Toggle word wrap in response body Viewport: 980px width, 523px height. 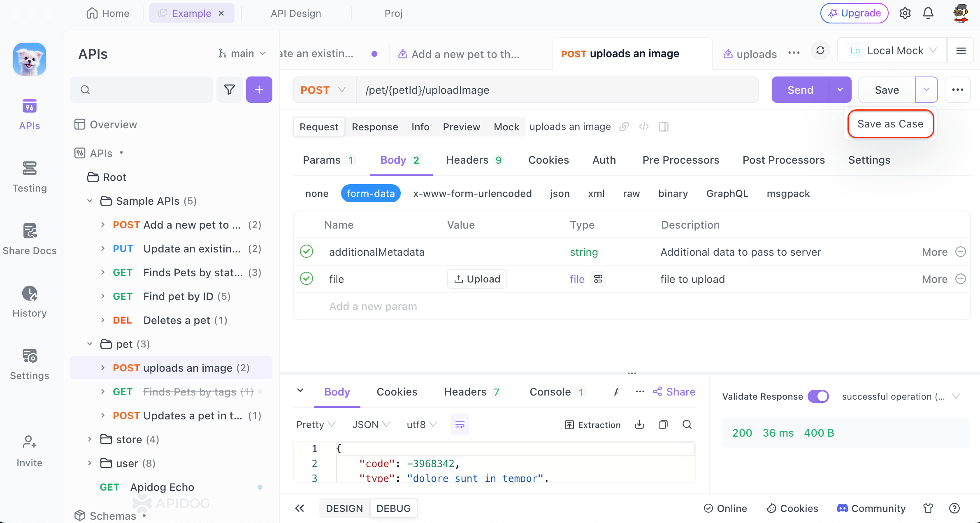[x=460, y=425]
